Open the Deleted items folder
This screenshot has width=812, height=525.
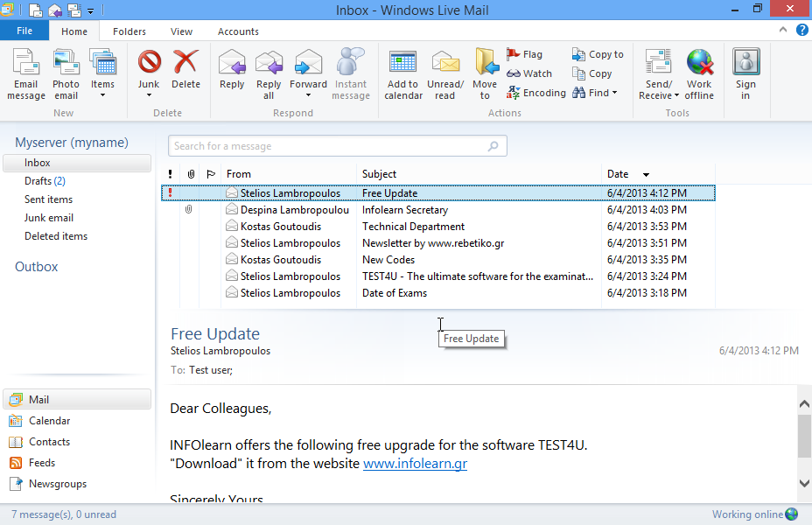56,236
